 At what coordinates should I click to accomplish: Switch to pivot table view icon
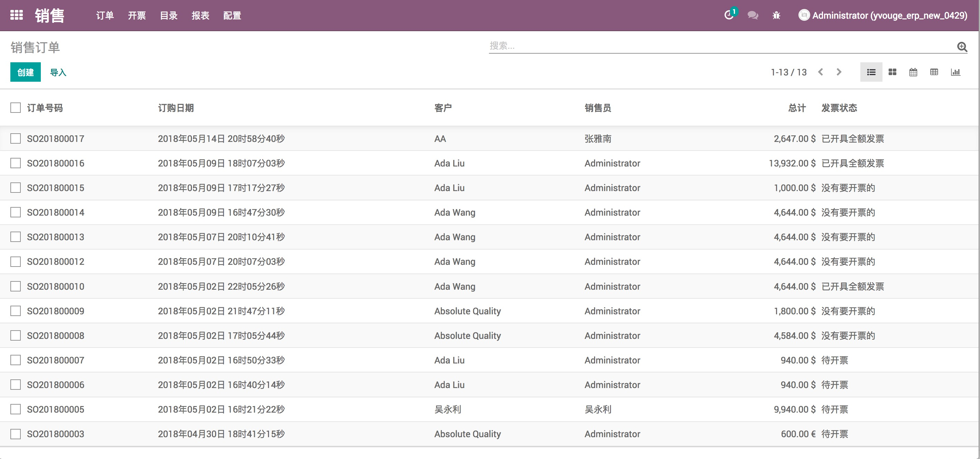click(x=934, y=72)
